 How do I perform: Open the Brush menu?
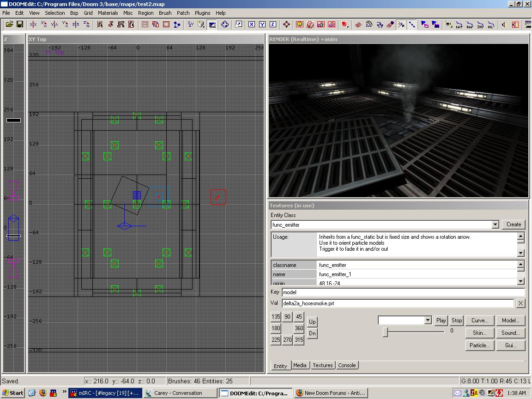tap(165, 13)
